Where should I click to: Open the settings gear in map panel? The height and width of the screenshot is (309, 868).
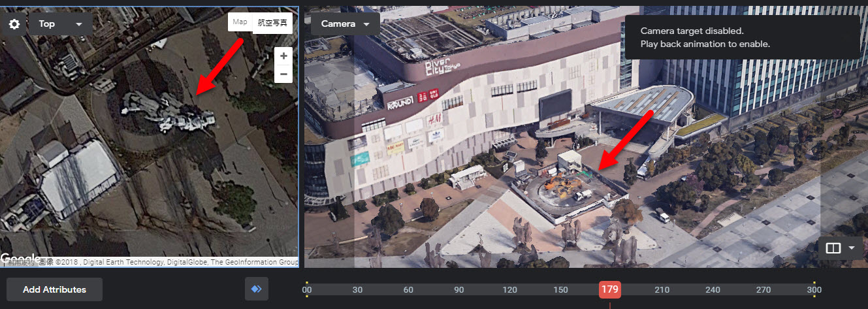pyautogui.click(x=14, y=24)
